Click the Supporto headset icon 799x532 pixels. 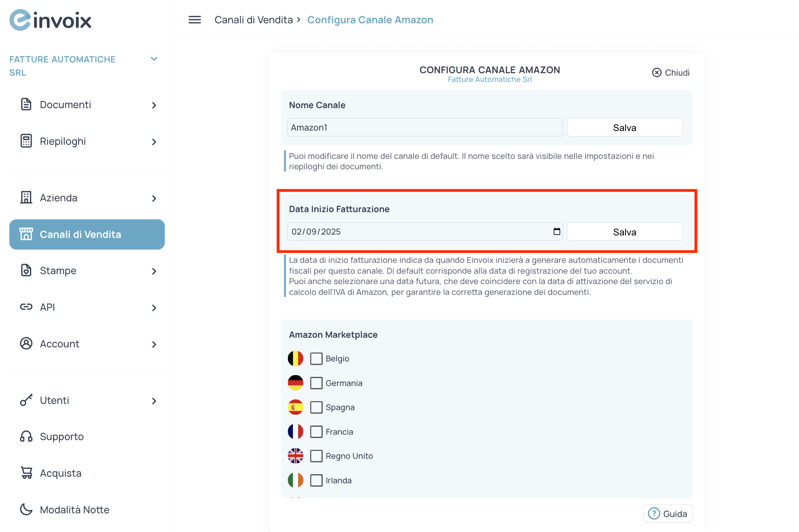tap(26, 436)
